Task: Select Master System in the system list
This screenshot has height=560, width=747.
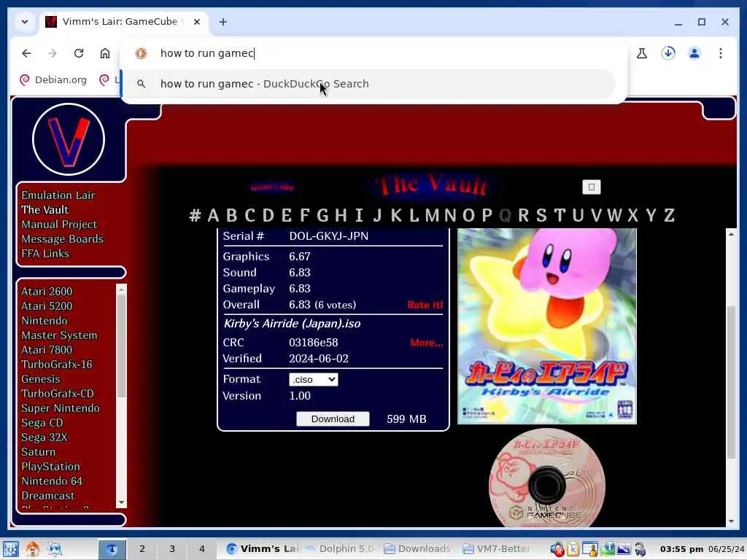Action: (x=59, y=335)
